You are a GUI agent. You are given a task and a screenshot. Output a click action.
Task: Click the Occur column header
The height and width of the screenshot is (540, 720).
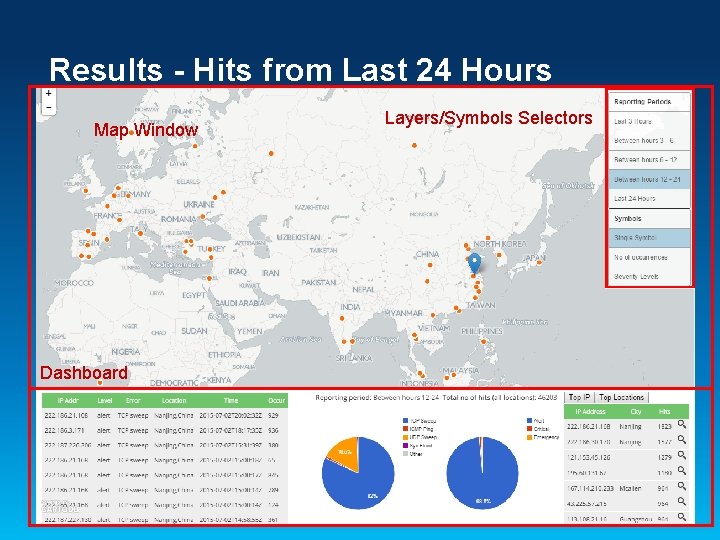276,400
